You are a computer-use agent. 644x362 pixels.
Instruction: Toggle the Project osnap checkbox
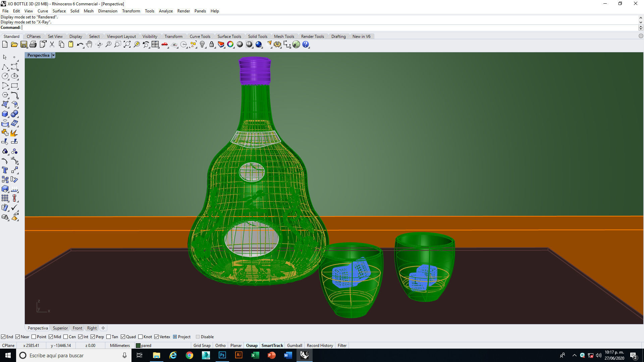click(x=175, y=337)
